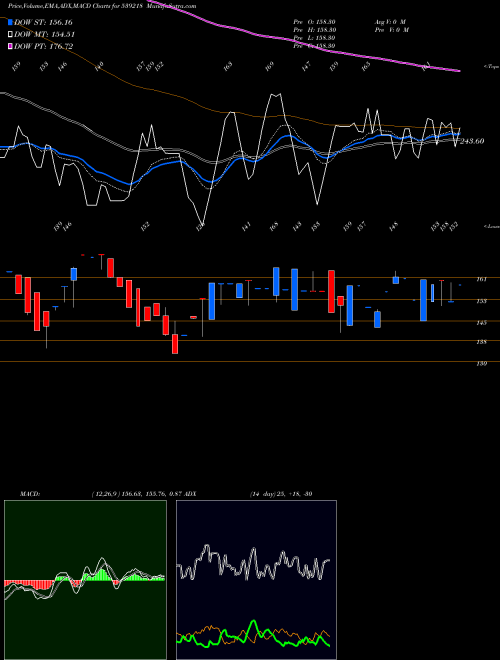This screenshot has height=660, width=500.
Task: Click the blue DOW ST legend swatch
Action: click(10, 22)
